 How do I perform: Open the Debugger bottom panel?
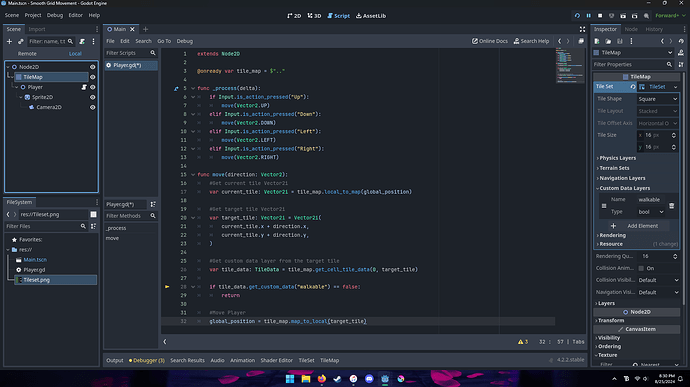(147, 360)
